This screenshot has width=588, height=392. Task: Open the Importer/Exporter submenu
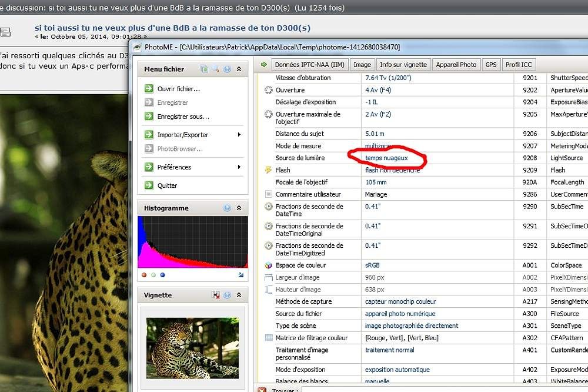click(x=183, y=135)
